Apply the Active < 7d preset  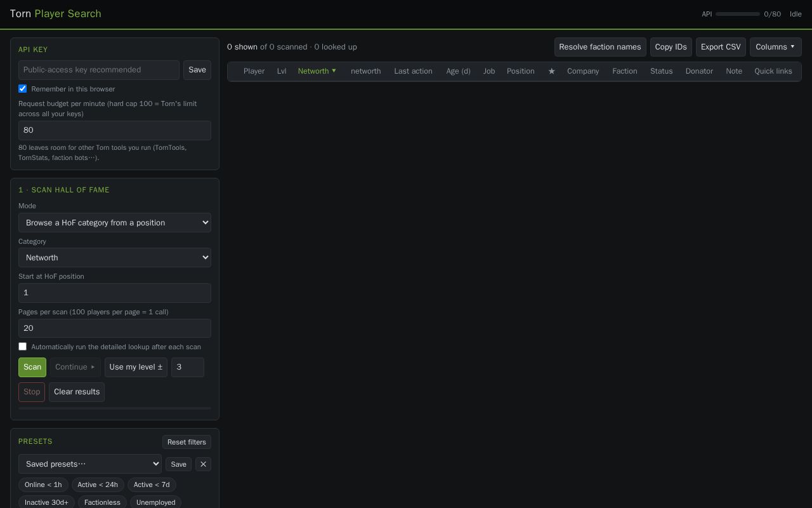(x=152, y=485)
